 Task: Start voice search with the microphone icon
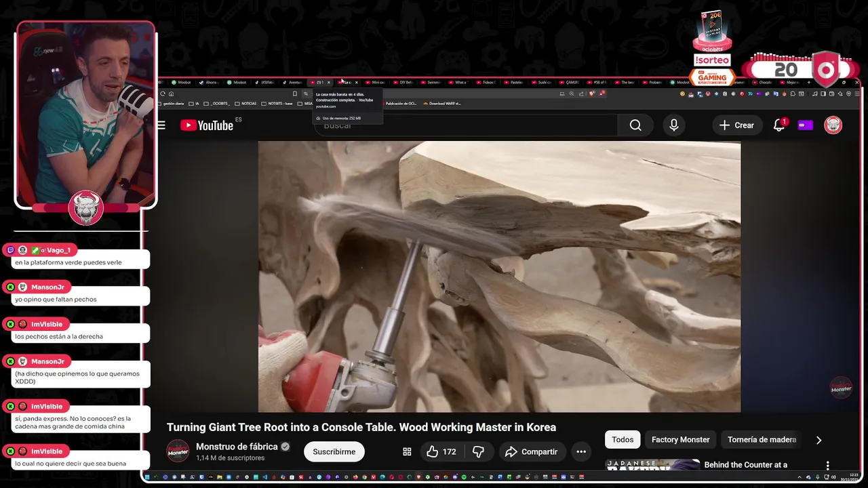[x=674, y=125]
